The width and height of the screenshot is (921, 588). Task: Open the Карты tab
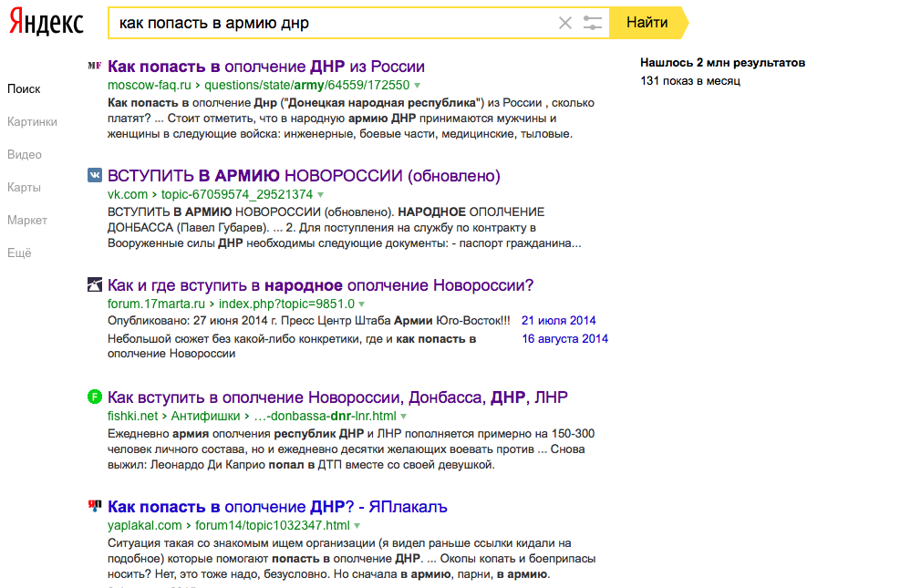coord(24,188)
